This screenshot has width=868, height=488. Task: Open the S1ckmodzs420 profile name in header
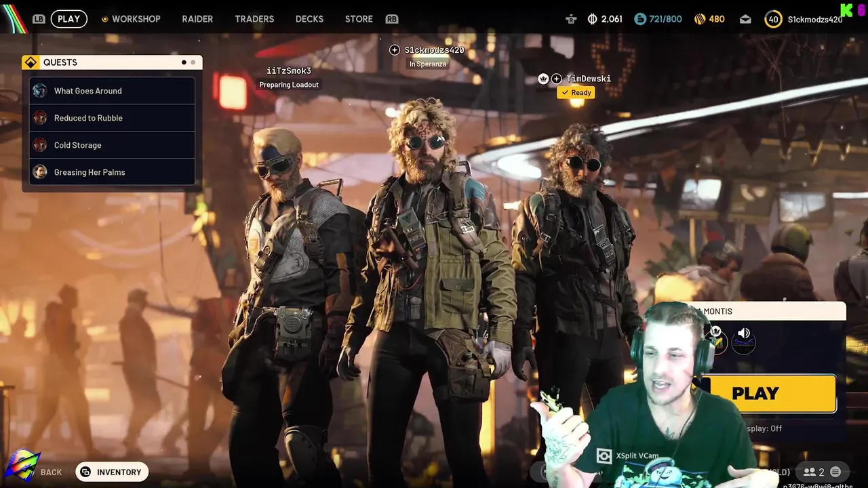pyautogui.click(x=814, y=19)
